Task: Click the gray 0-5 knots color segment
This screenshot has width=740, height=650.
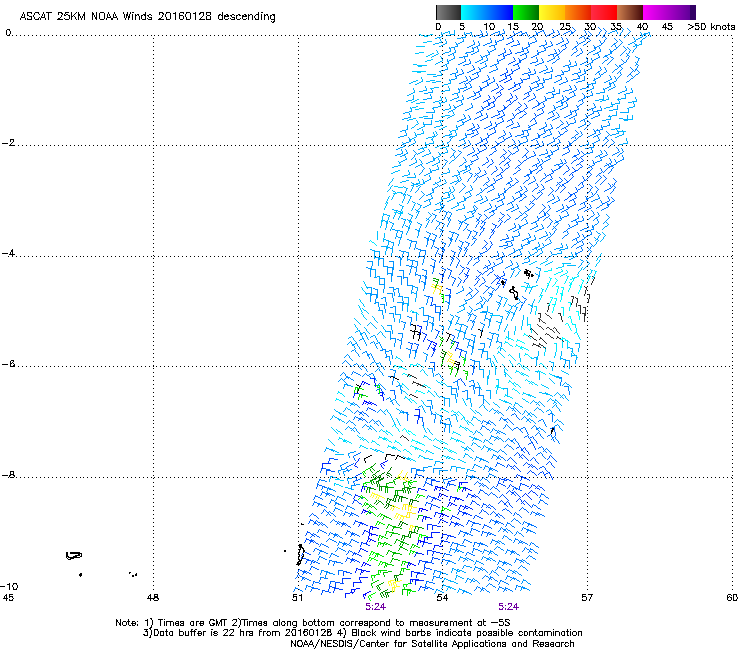Action: tap(448, 12)
